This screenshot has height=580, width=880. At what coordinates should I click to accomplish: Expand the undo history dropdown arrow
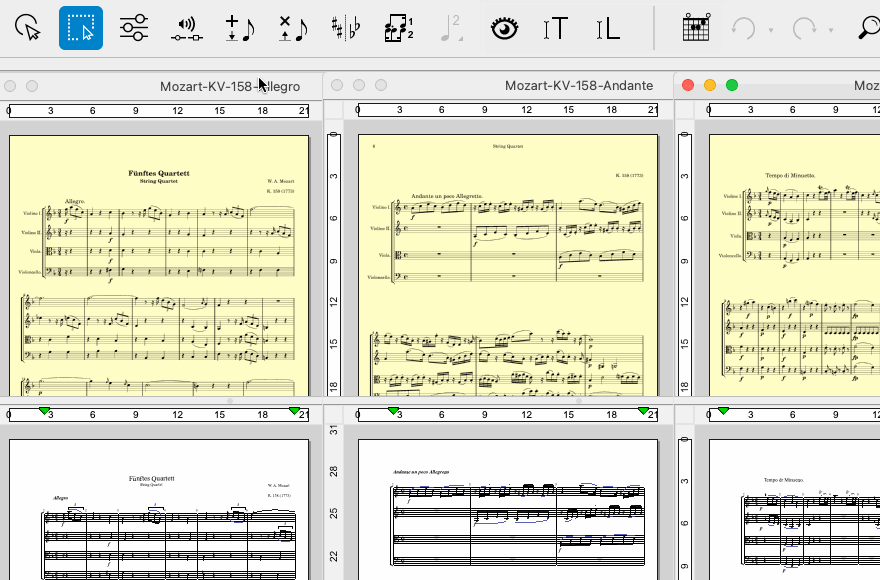tap(771, 31)
